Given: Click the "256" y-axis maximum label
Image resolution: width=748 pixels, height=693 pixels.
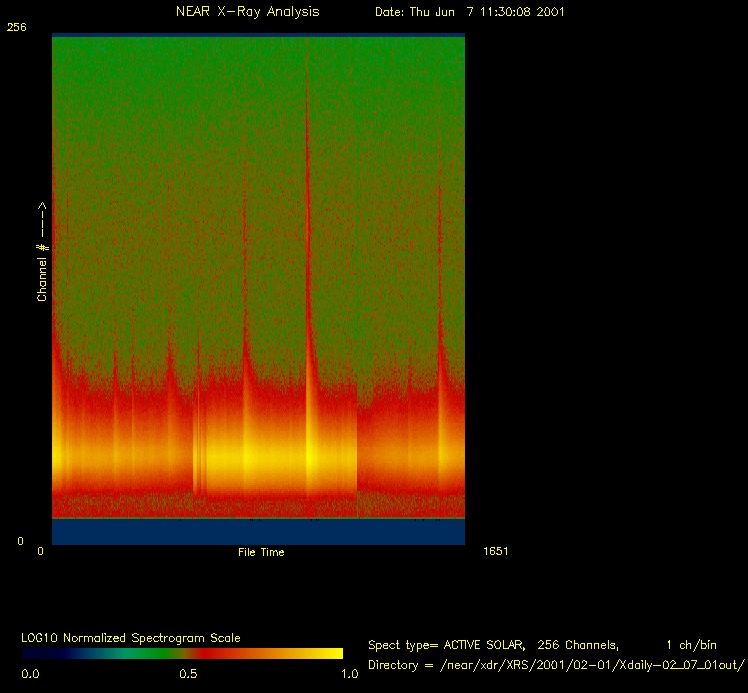Looking at the screenshot, I should pyautogui.click(x=16, y=28).
